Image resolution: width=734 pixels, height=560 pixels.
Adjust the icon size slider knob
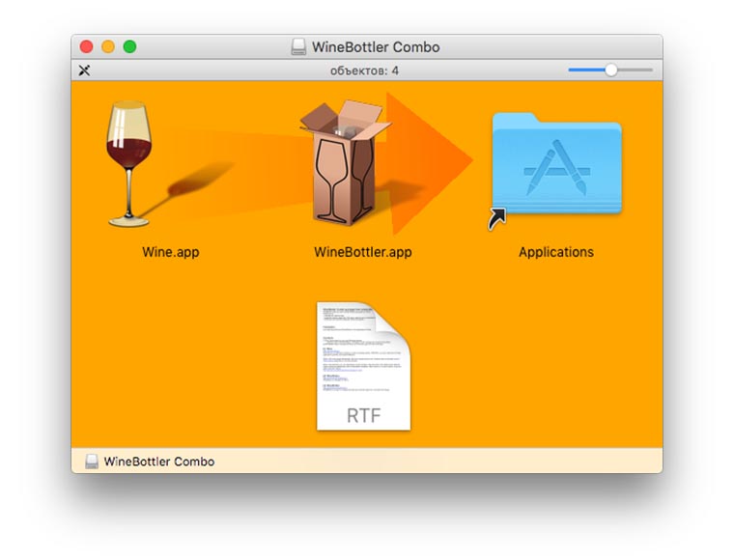(611, 70)
